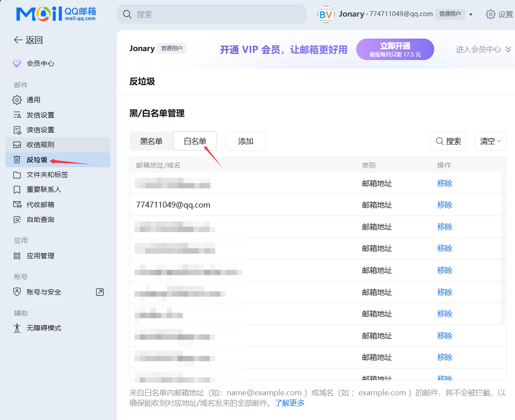
Task: Click the 发信设置 icon
Action: (x=17, y=115)
